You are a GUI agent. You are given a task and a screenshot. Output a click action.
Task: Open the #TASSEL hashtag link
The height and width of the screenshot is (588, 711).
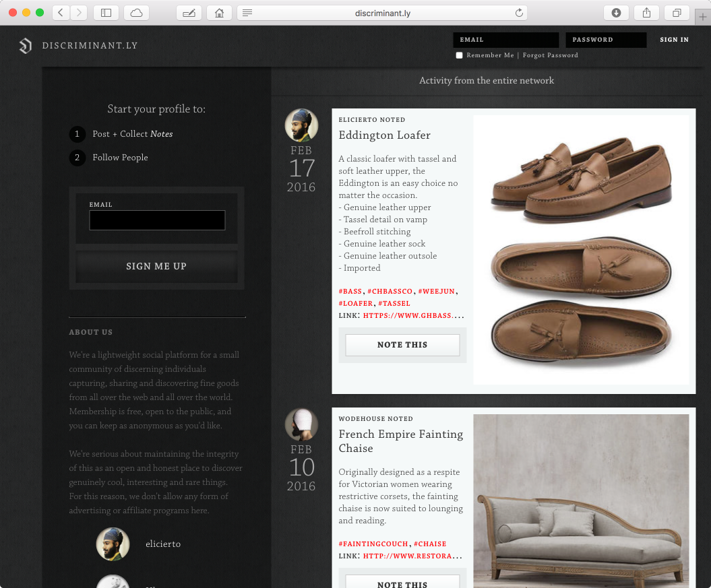(x=394, y=303)
